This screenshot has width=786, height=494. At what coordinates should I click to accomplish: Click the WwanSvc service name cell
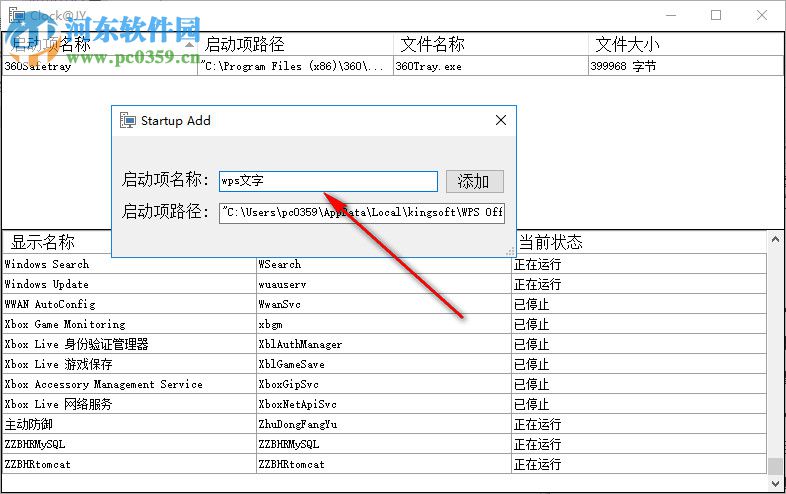[384, 304]
